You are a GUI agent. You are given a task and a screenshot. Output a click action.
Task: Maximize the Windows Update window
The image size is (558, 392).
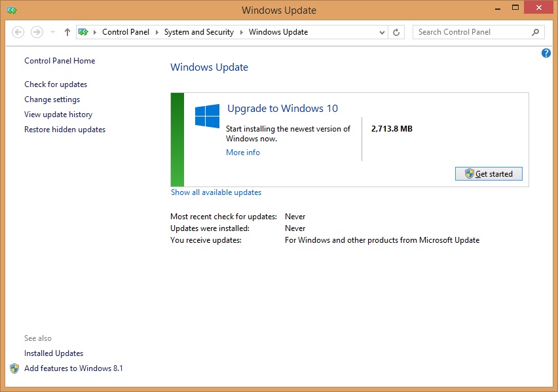(515, 7)
